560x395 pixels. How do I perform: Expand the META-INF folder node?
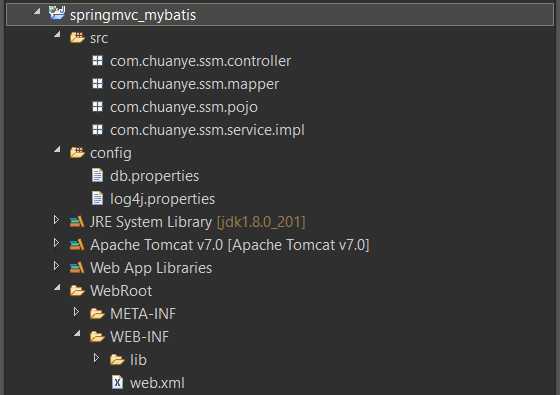point(76,311)
